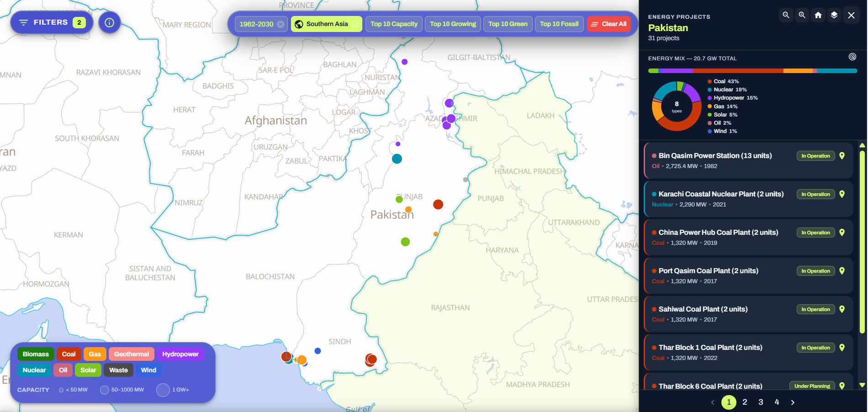Click the energy mix color bar
The width and height of the screenshot is (868, 412).
pos(752,71)
